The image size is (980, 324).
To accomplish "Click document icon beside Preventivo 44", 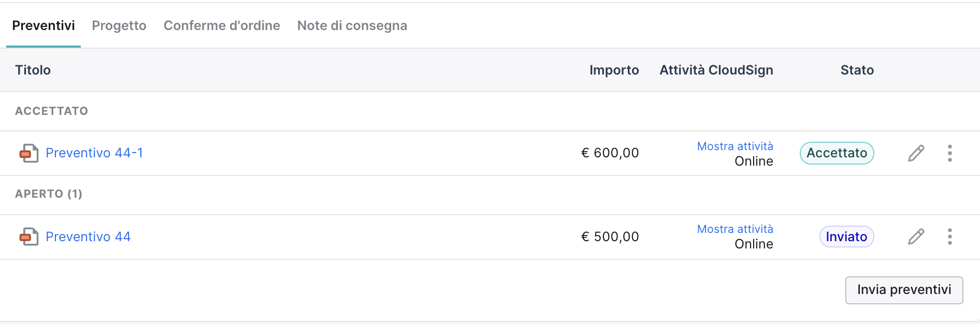I will (x=29, y=237).
